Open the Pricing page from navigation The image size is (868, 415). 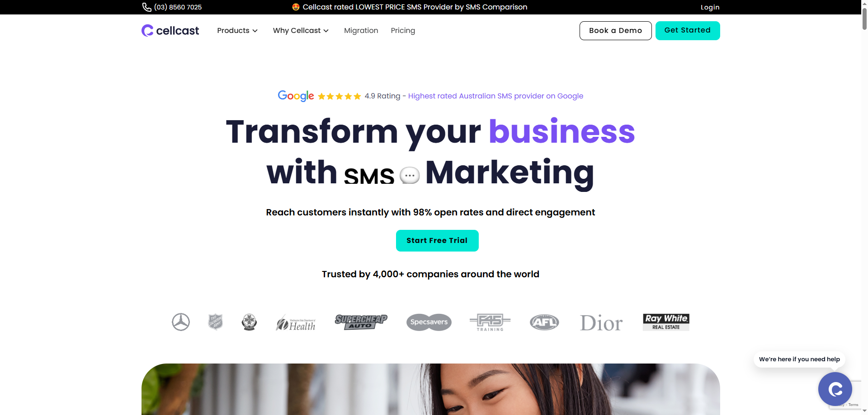point(403,31)
